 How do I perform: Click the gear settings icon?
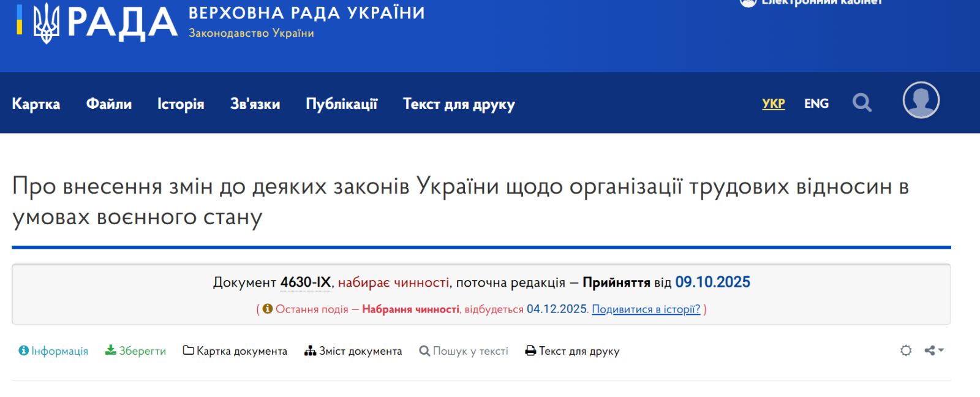[906, 350]
